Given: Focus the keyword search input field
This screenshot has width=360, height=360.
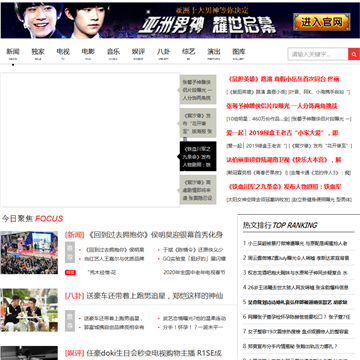Looking at the screenshot, I should pos(318,54).
